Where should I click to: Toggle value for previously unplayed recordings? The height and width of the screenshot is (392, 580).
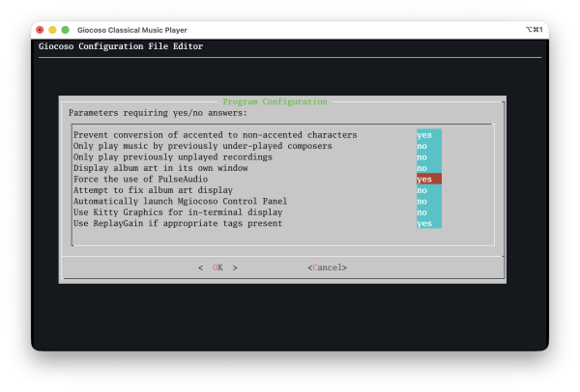click(x=428, y=157)
